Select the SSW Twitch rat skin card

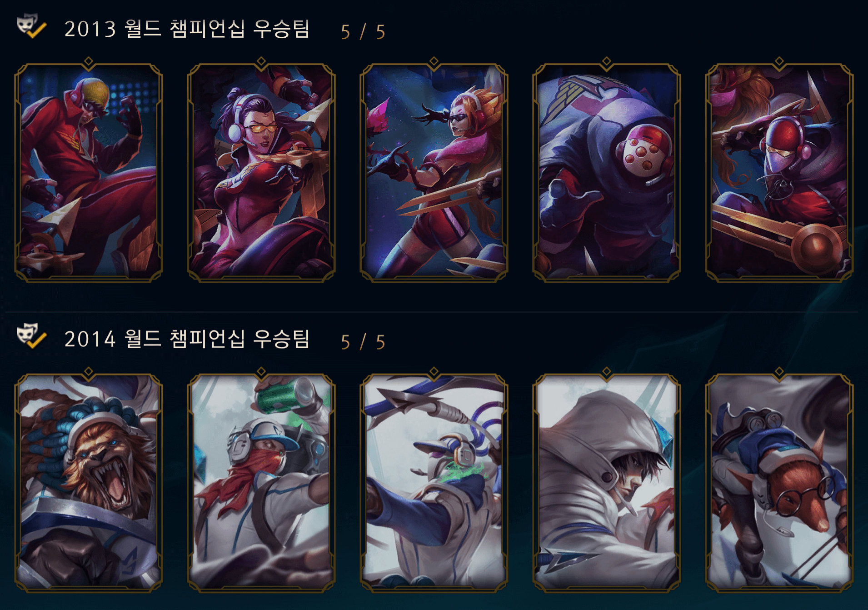[x=779, y=483]
